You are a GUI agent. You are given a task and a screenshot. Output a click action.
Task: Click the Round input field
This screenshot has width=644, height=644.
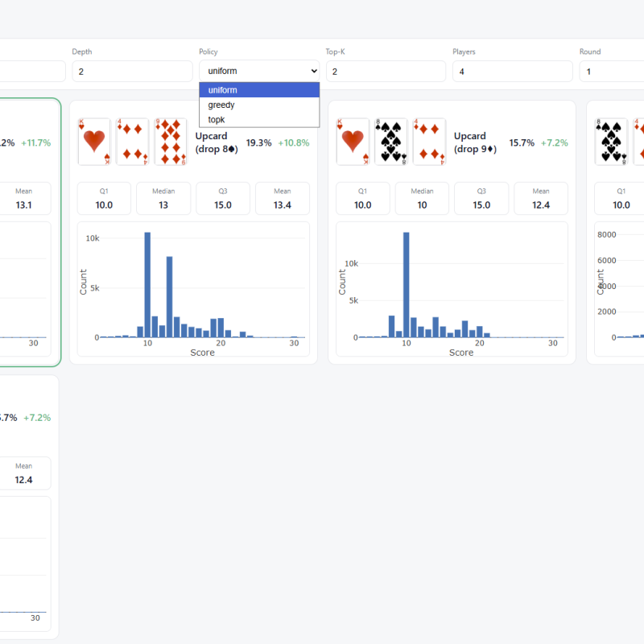tap(610, 71)
